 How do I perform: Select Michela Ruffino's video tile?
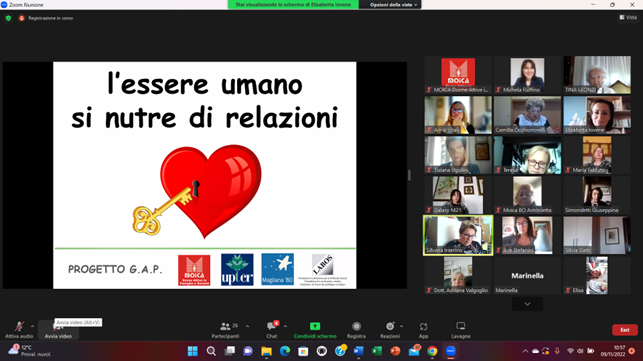point(527,75)
